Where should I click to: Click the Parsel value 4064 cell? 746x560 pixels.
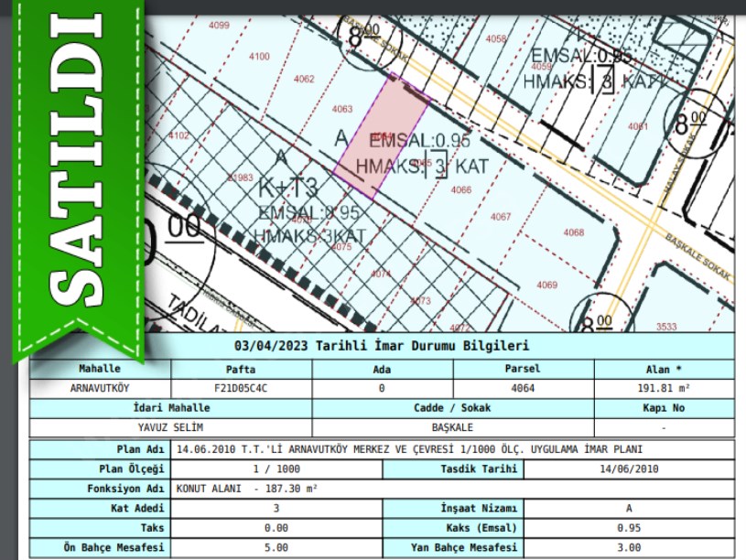click(522, 388)
